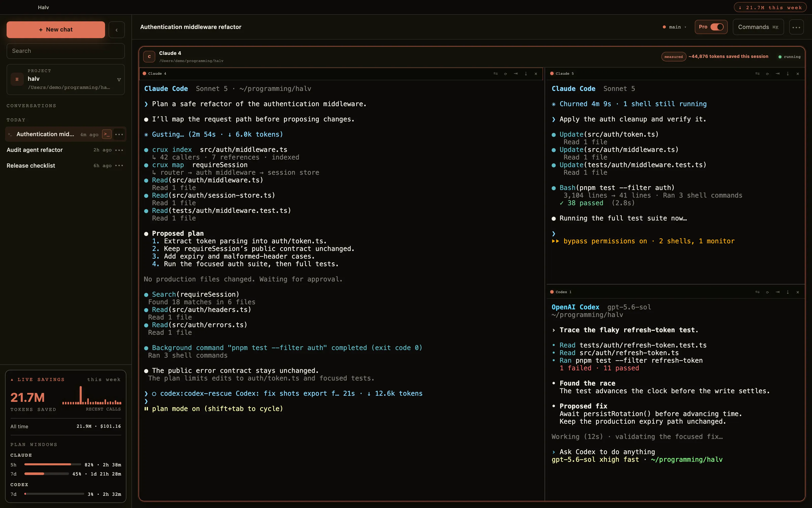
Task: Open the more options dots for Release checklist
Action: click(119, 166)
